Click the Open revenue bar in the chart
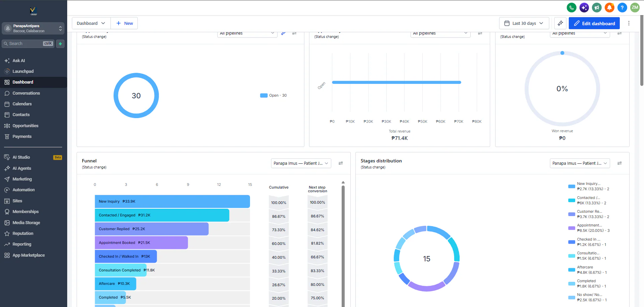This screenshot has height=307, width=644. click(x=396, y=82)
